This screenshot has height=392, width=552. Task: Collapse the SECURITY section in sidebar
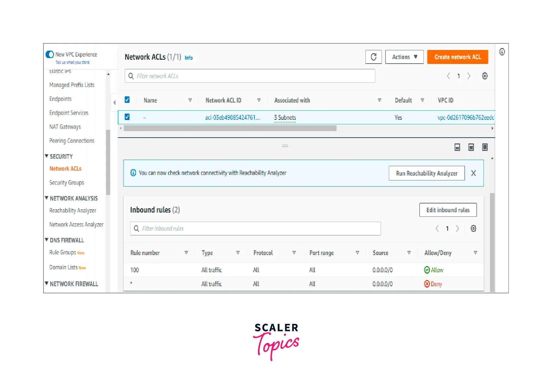[x=47, y=156]
